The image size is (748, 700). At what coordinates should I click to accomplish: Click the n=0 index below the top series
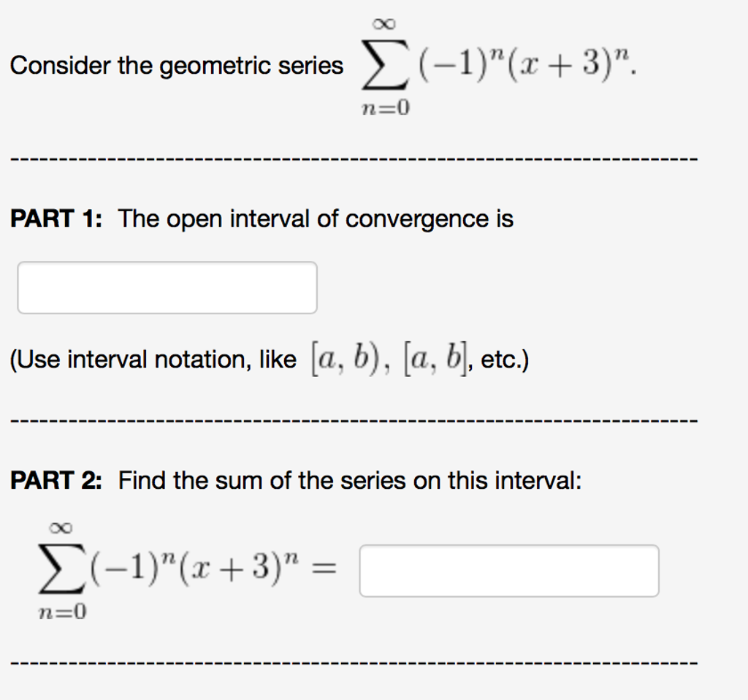pyautogui.click(x=386, y=106)
